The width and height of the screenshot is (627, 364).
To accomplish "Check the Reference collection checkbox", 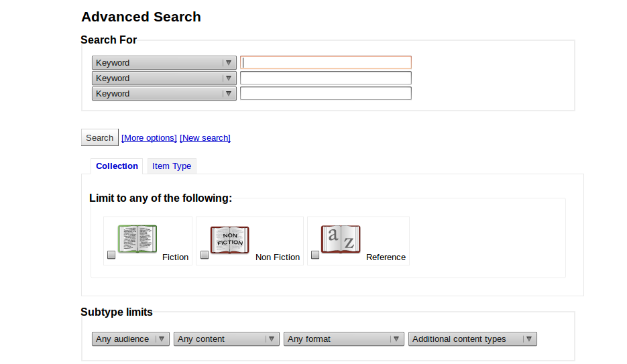I will coord(315,255).
